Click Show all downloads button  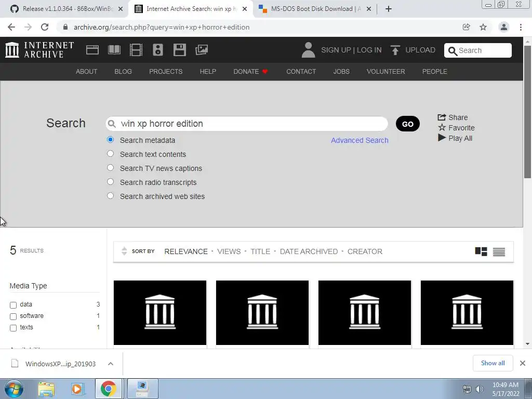click(493, 363)
